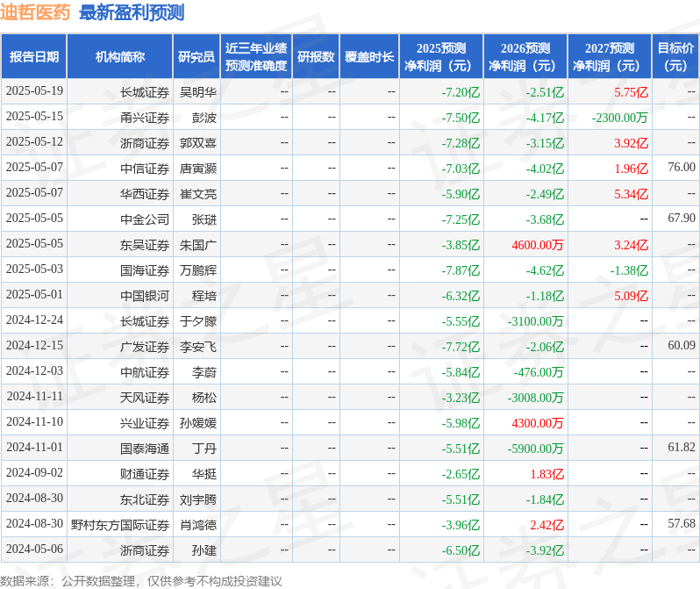Select researcher 孙媛媛 cell
Screen dimensions: 700x589
pos(197,424)
